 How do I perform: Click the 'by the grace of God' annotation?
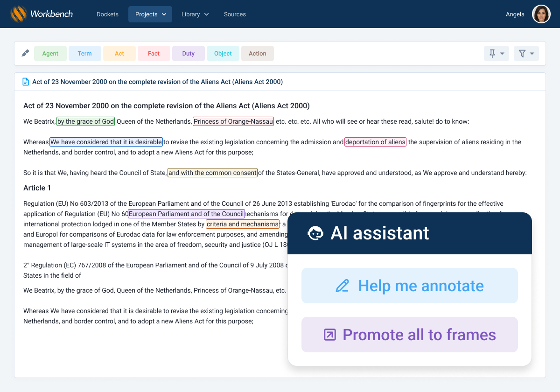tap(85, 121)
